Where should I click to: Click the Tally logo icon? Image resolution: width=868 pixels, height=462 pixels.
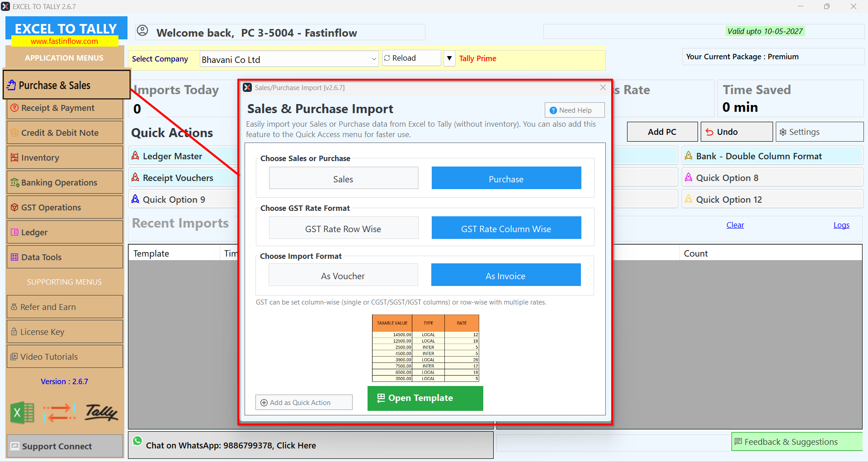pyautogui.click(x=101, y=412)
